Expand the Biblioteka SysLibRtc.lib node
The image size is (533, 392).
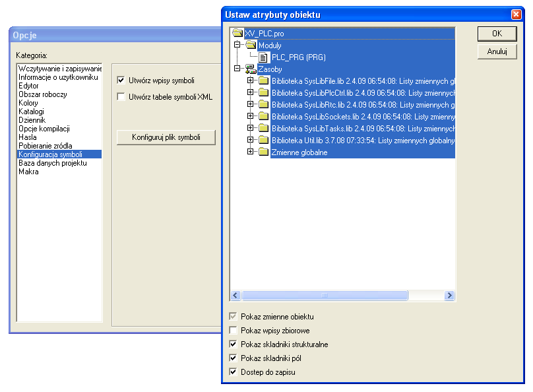tap(251, 104)
